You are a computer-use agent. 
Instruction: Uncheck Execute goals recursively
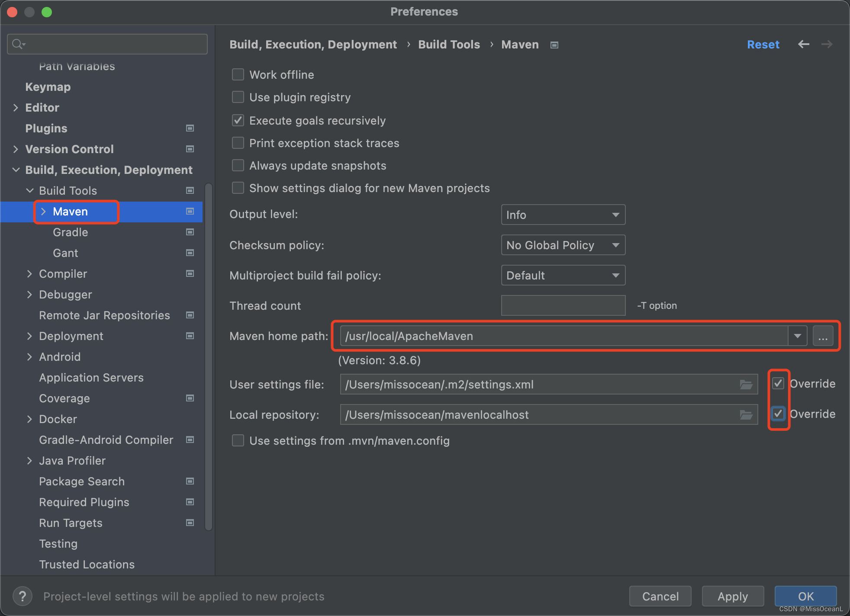(238, 120)
